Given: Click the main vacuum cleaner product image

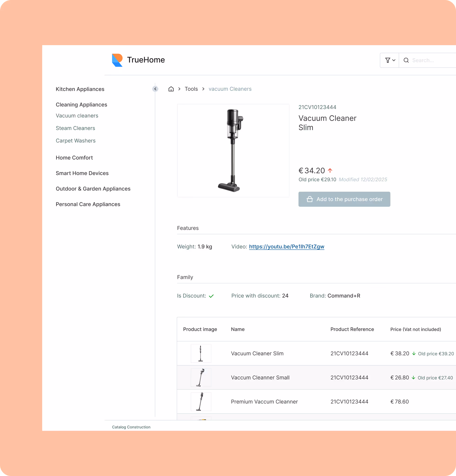Looking at the screenshot, I should [233, 150].
